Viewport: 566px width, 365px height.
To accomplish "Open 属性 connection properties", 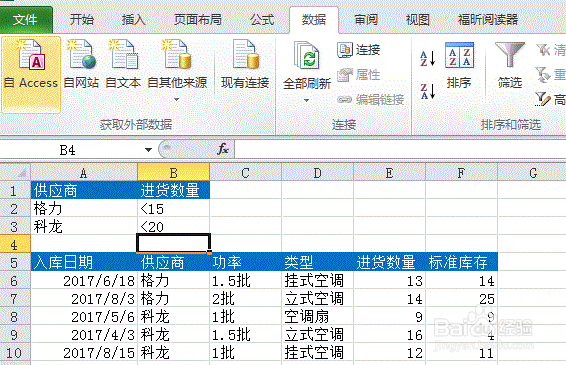I will coord(358,75).
